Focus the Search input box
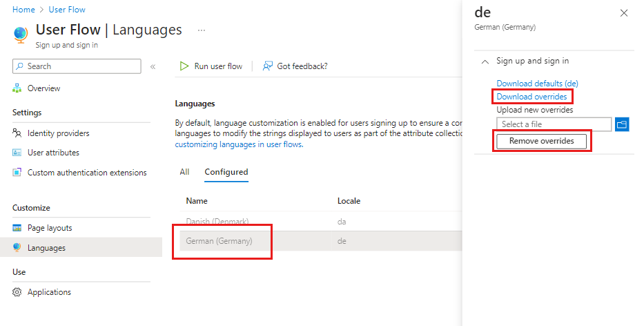This screenshot has height=326, width=644. [77, 66]
